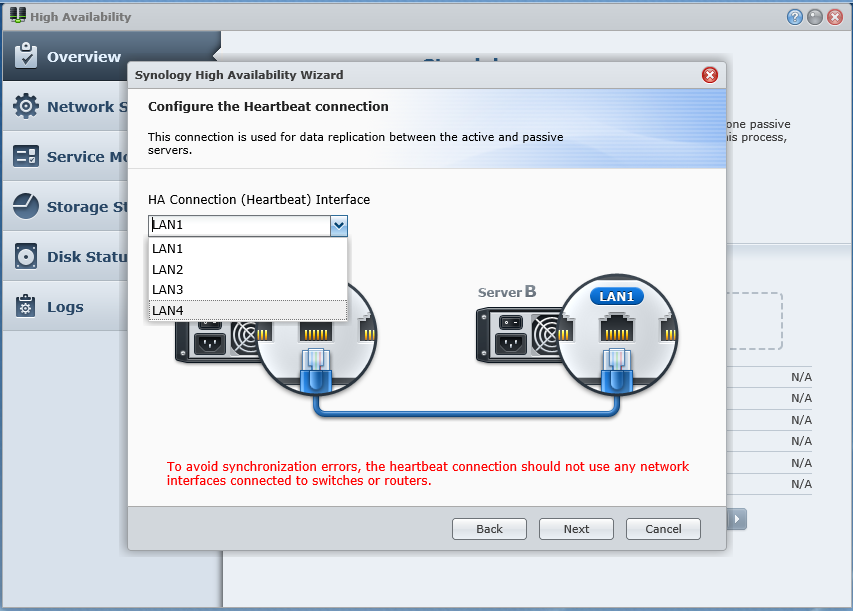Click the Logs clipboard icon
853x611 pixels.
pos(26,306)
